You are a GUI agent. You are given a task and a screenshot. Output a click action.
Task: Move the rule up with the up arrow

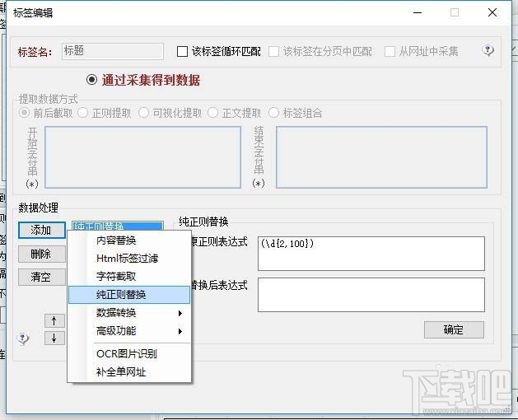pyautogui.click(x=54, y=320)
